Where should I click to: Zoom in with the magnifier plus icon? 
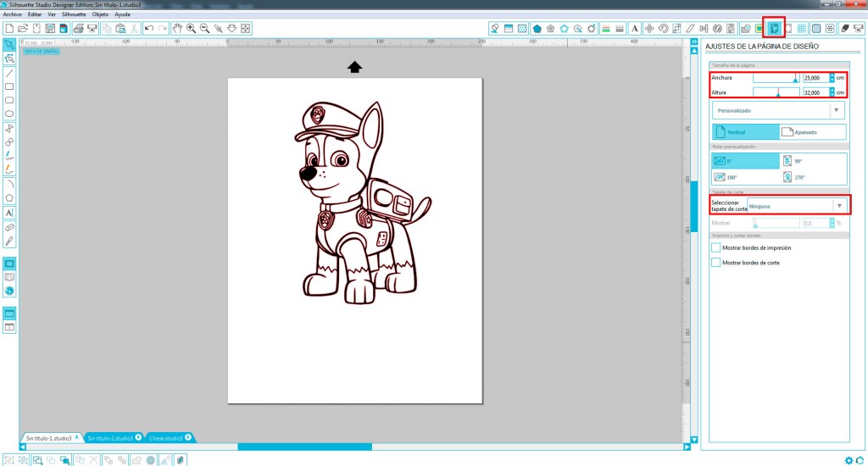tap(191, 28)
